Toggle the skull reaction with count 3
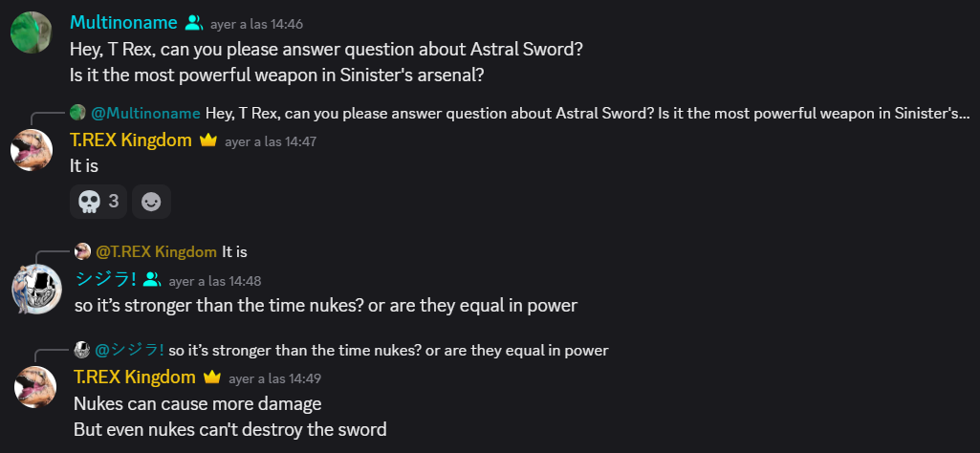980x453 pixels. click(x=98, y=202)
